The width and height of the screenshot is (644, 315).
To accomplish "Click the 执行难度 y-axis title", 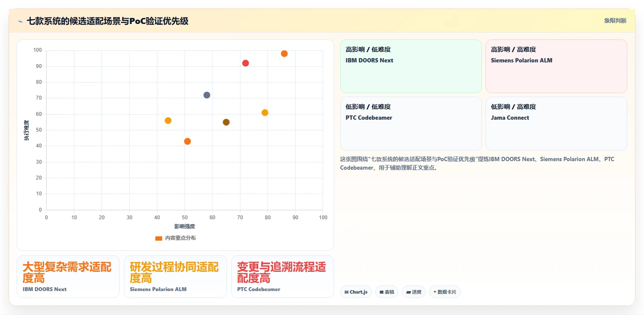I will point(26,130).
